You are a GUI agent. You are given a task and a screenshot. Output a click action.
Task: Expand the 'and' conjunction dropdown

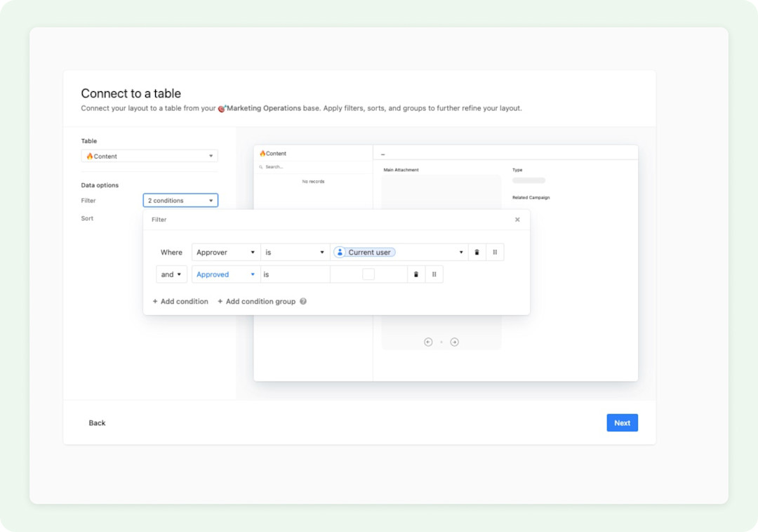171,274
